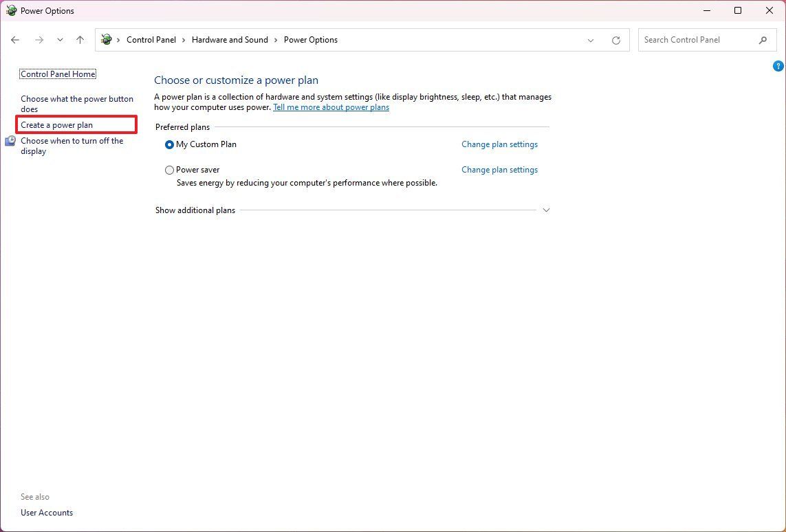
Task: Select the Power saver plan
Action: 169,170
